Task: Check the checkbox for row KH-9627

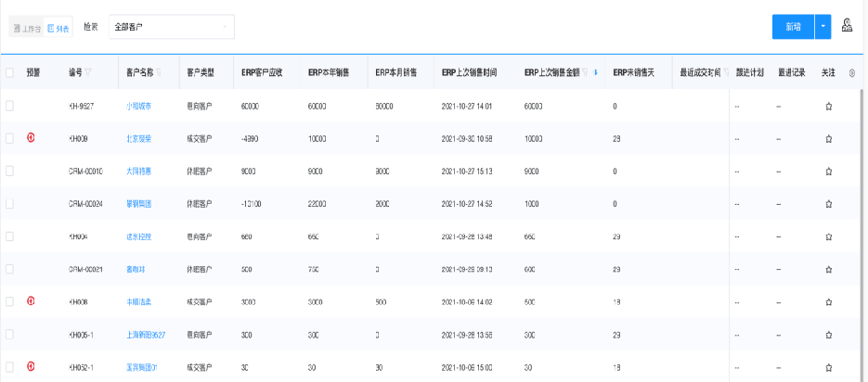Action: tap(9, 107)
